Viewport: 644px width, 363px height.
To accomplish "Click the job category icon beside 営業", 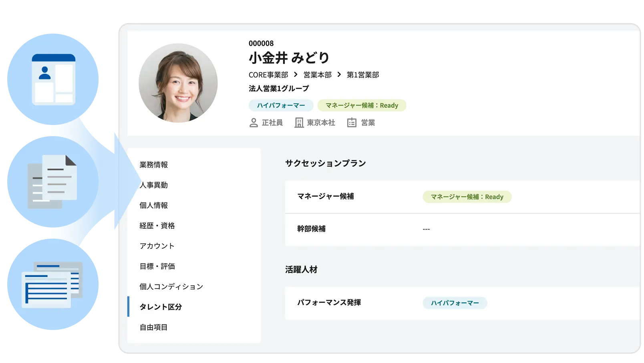I will (351, 123).
